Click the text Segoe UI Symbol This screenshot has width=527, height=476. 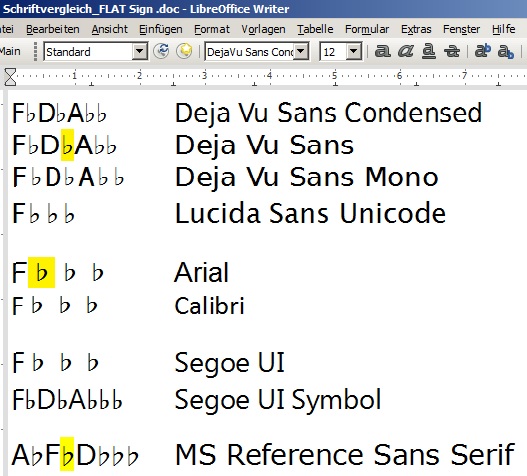click(278, 400)
